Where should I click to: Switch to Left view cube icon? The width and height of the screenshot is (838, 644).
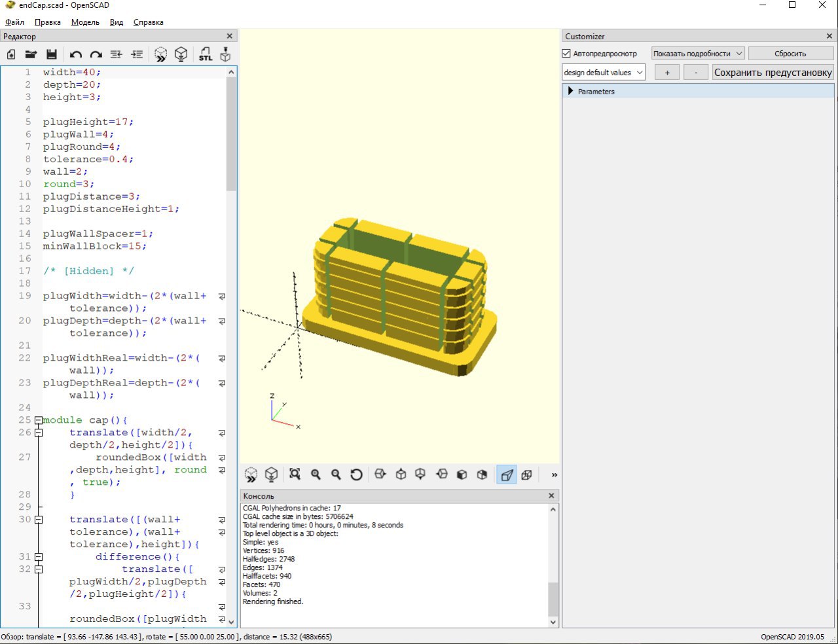tap(442, 474)
